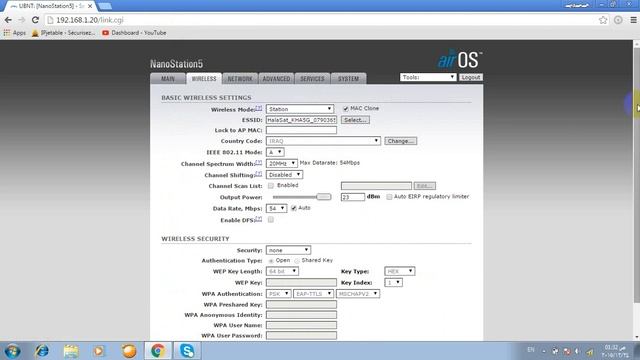The height and width of the screenshot is (360, 640).
Task: Switch to the MAIN tab
Action: (x=168, y=79)
